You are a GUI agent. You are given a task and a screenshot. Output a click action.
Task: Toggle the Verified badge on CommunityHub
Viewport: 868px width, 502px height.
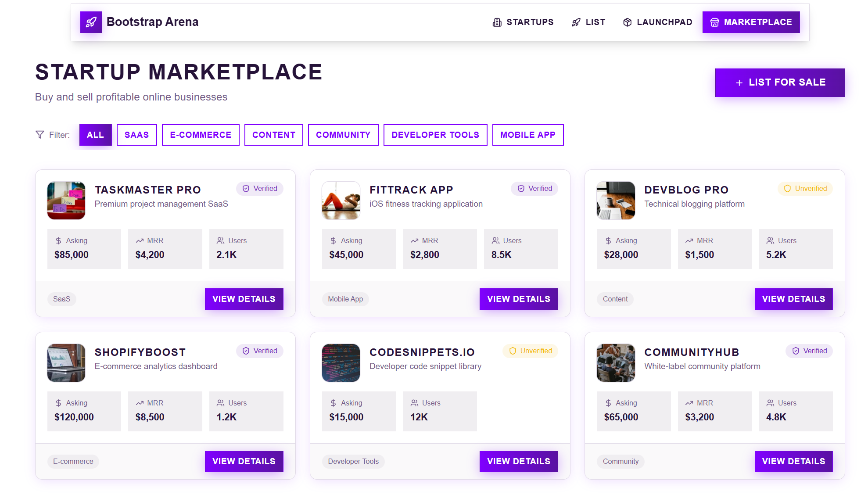(809, 351)
